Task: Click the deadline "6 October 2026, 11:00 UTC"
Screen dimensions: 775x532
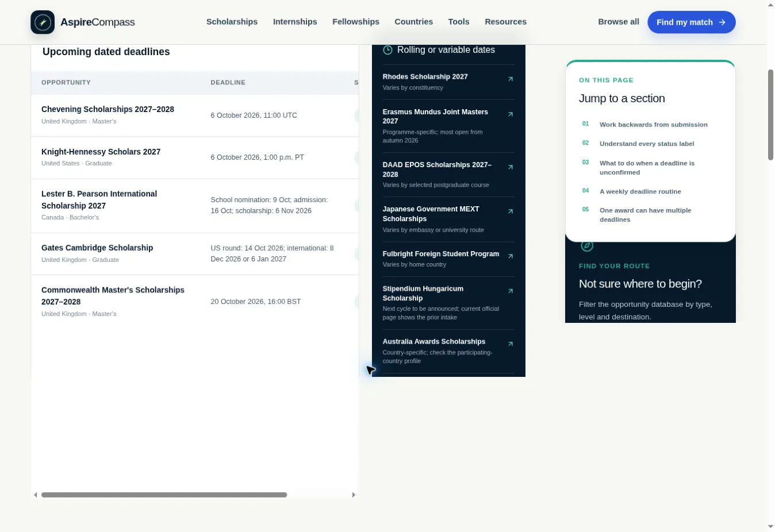Action: 254,115
